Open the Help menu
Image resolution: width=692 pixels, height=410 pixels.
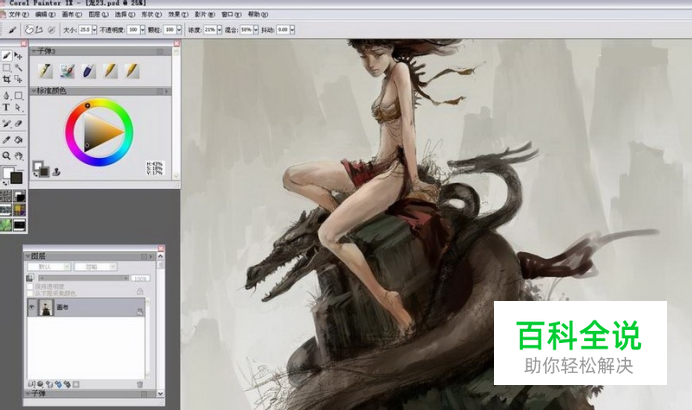[x=258, y=15]
